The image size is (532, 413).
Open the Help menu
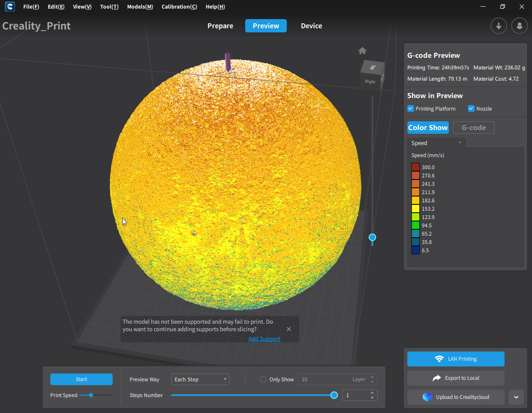(215, 7)
